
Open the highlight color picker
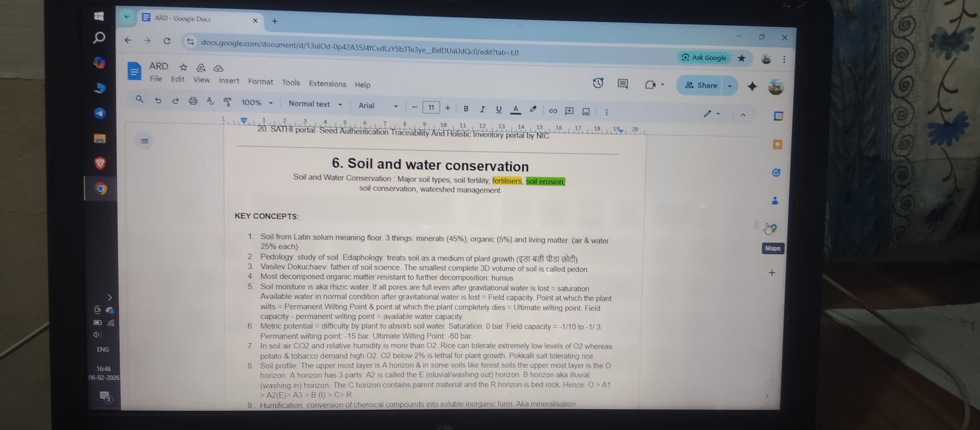pyautogui.click(x=533, y=110)
